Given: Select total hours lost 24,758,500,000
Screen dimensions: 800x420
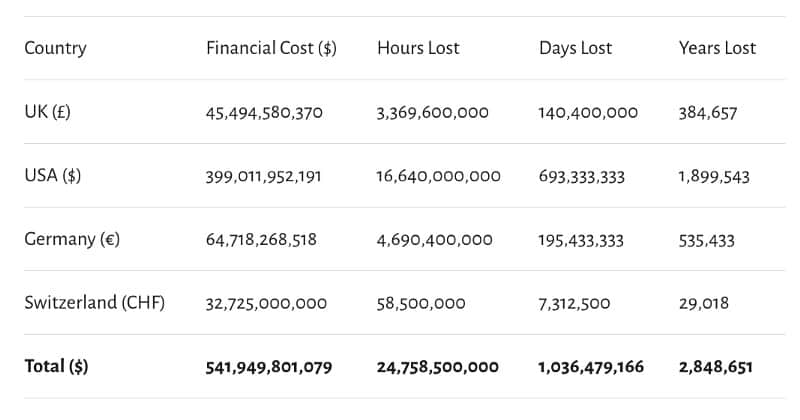Looking at the screenshot, I should pyautogui.click(x=437, y=367).
